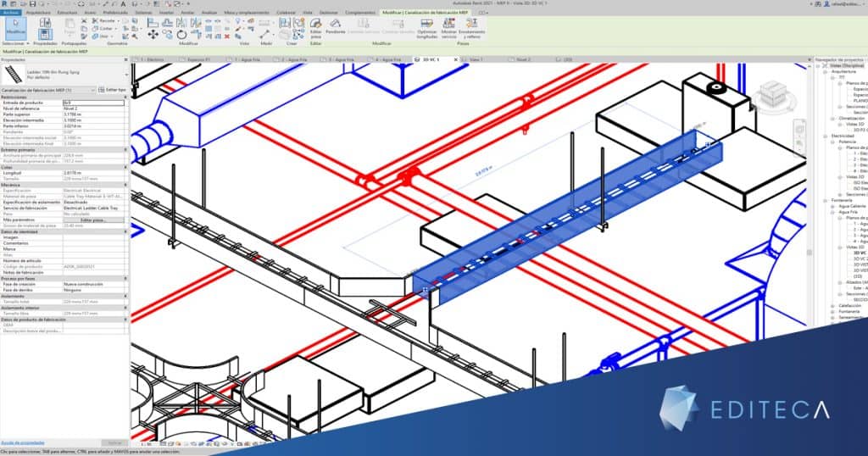Click the navigation wheel on view toolbar
Screen dimensions: 868x456
800,130
